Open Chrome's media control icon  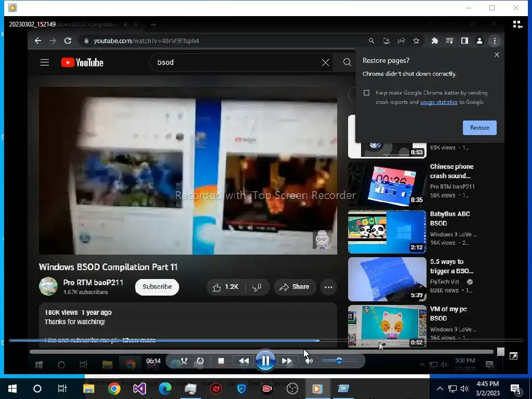click(449, 41)
